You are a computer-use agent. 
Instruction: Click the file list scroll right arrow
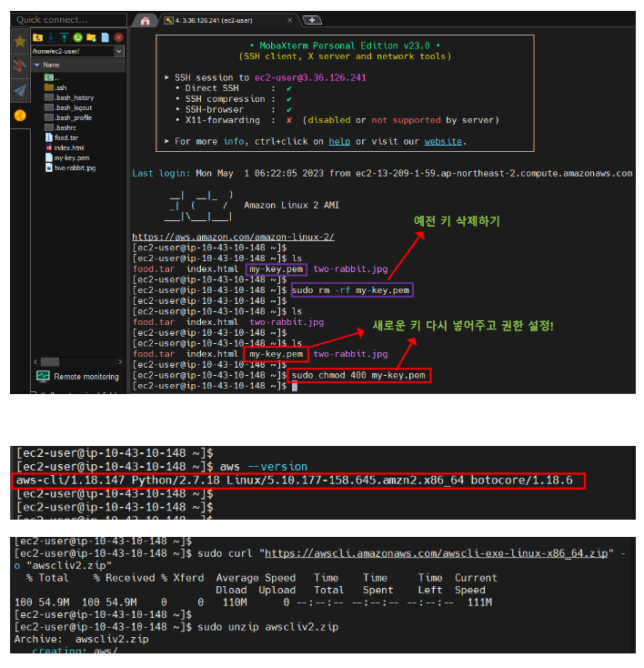coord(121,362)
